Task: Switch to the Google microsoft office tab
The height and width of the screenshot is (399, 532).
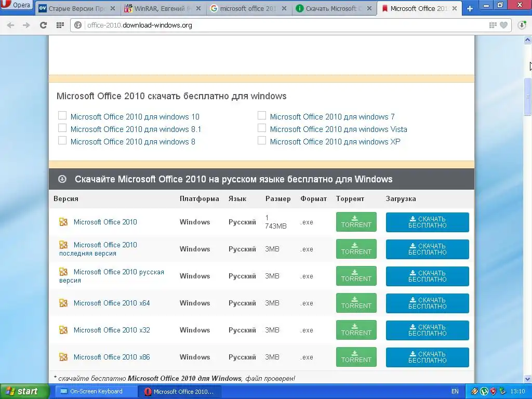Action: [x=248, y=8]
